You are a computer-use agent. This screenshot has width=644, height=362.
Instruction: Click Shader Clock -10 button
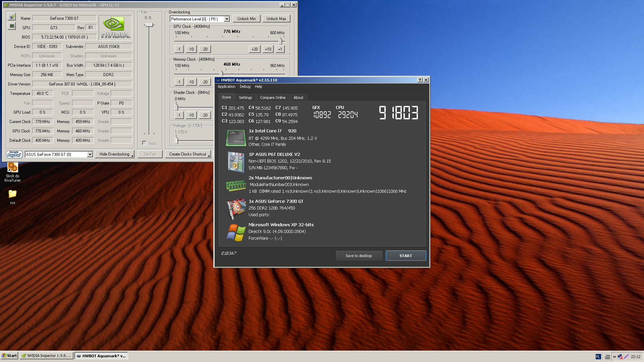tap(191, 115)
